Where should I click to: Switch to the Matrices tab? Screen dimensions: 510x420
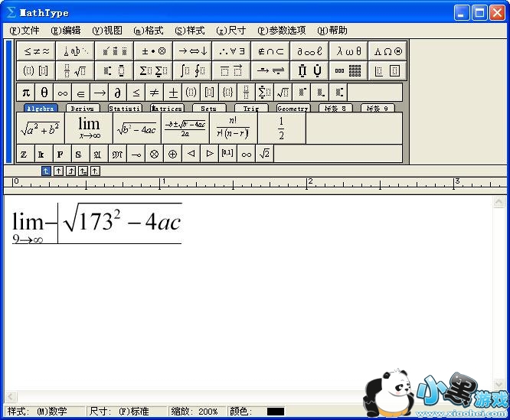pos(167,109)
